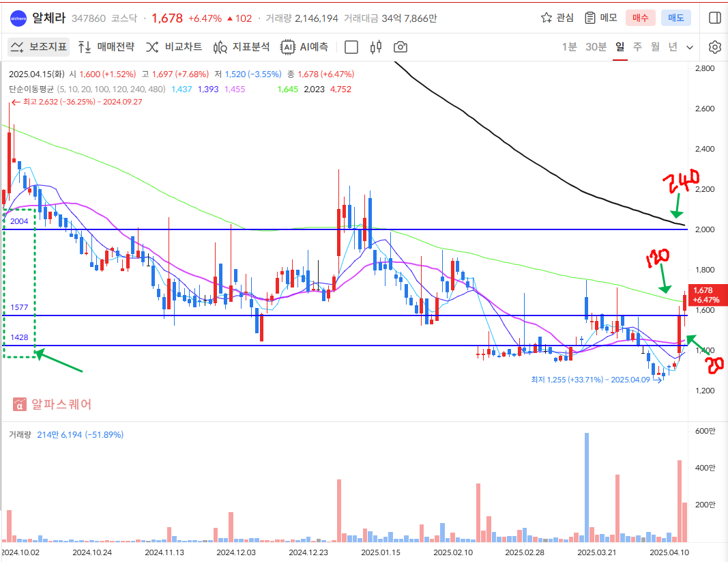Open 보조지표 indicators menu
Image resolution: width=728 pixels, height=562 pixels.
click(39, 47)
